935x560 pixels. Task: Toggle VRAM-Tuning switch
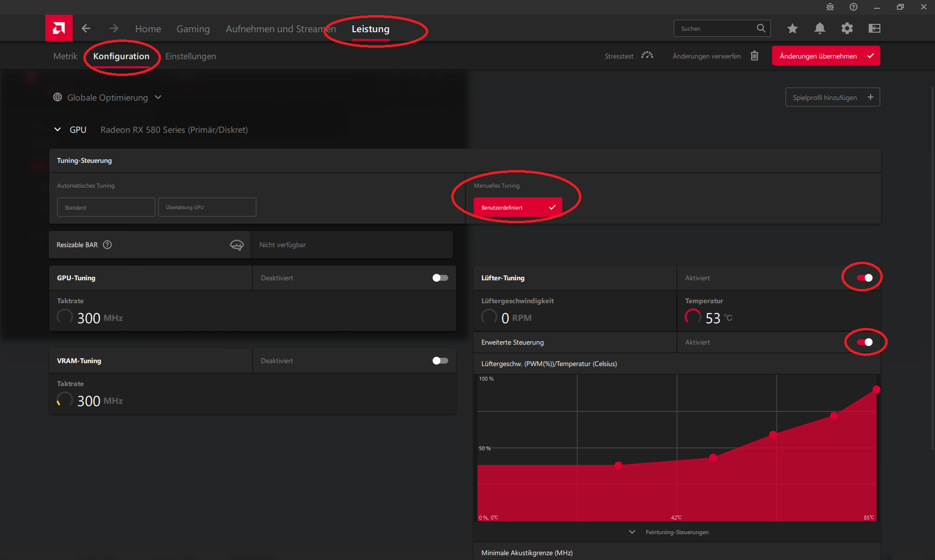tap(440, 361)
